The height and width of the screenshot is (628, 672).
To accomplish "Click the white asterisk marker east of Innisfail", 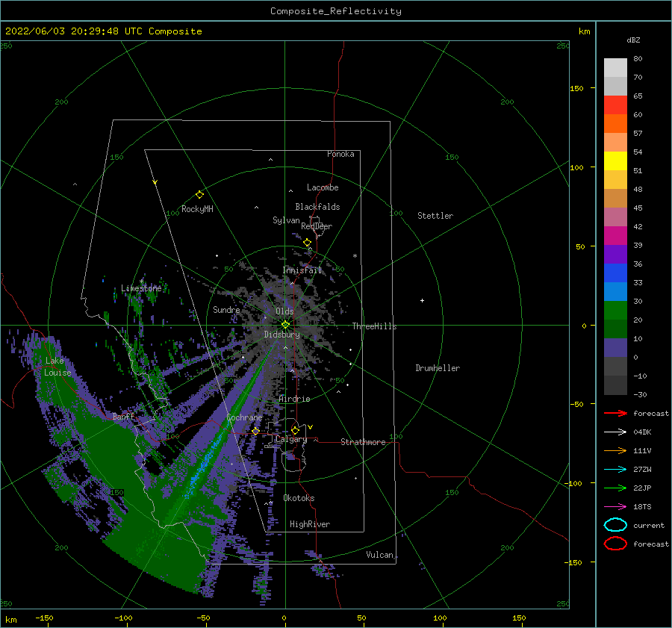I will 355,256.
